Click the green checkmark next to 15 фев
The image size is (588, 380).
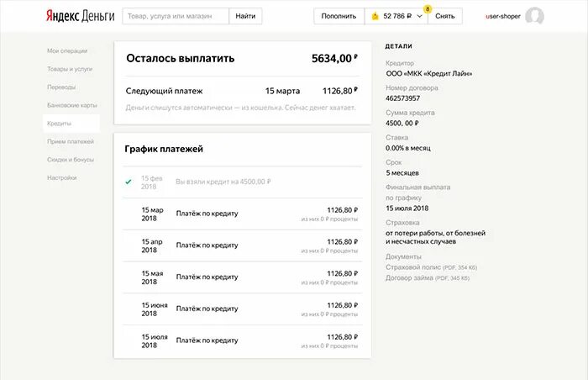click(x=129, y=182)
